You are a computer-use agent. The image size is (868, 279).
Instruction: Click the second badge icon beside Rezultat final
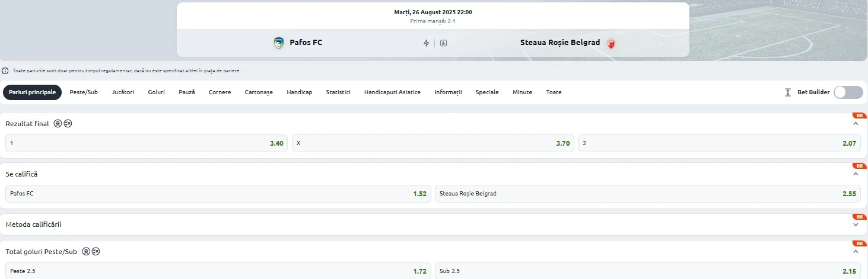coord(68,124)
